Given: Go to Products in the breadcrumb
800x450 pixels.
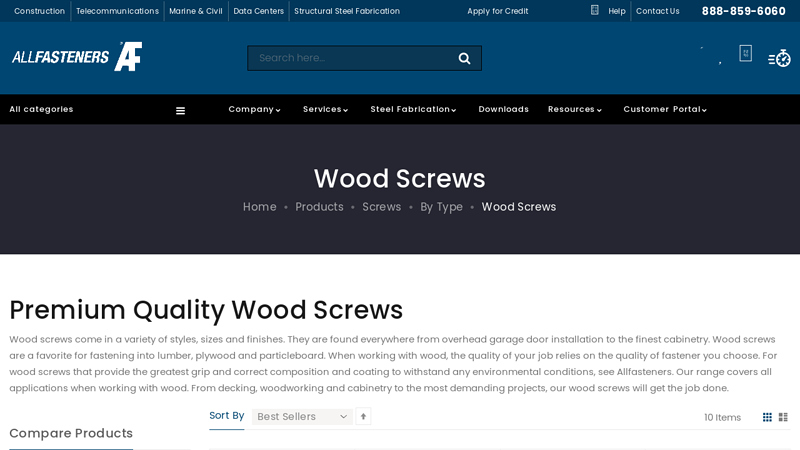Looking at the screenshot, I should coord(319,207).
